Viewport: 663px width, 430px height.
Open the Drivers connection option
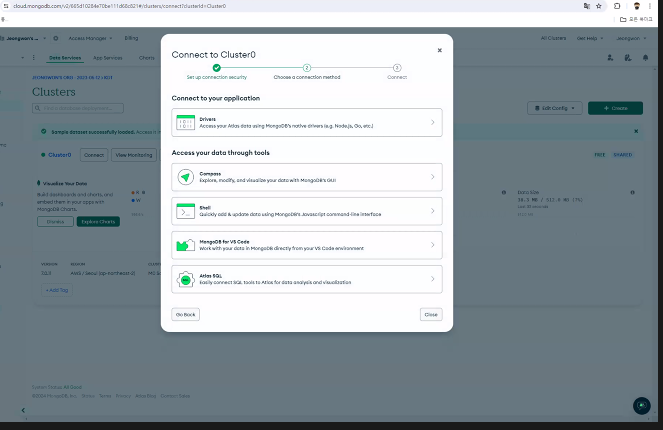click(307, 123)
